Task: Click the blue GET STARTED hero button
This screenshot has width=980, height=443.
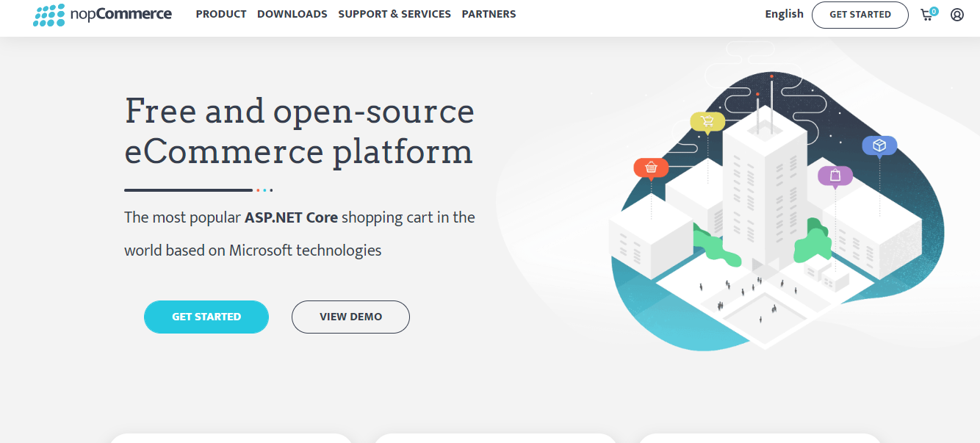Action: tap(206, 317)
